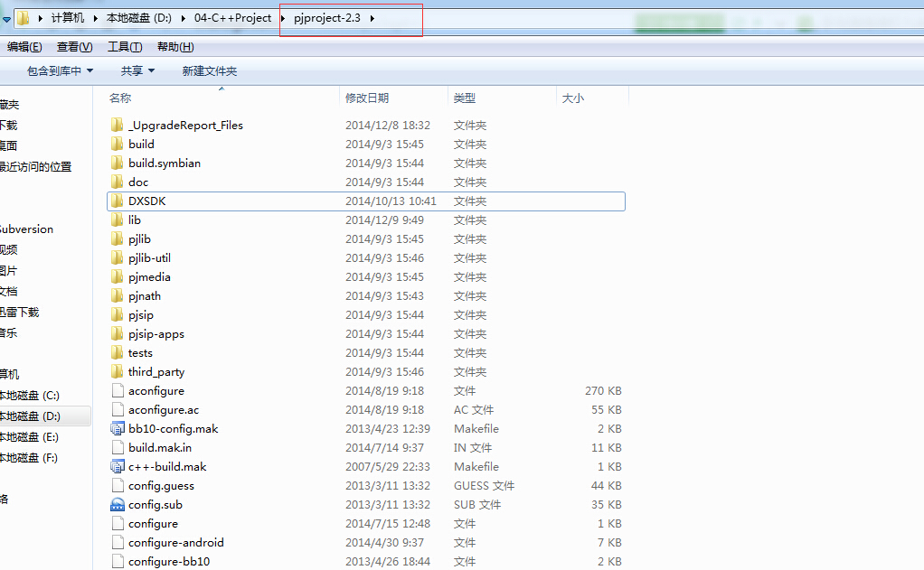This screenshot has width=924, height=570.
Task: Click the c++-build.mak makefile icon
Action: 118,466
